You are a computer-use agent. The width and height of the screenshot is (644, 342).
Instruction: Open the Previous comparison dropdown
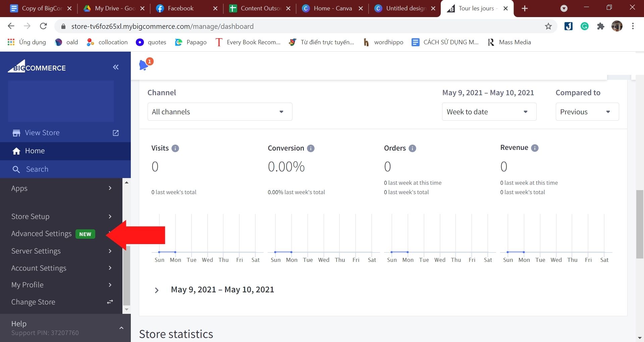[587, 112]
